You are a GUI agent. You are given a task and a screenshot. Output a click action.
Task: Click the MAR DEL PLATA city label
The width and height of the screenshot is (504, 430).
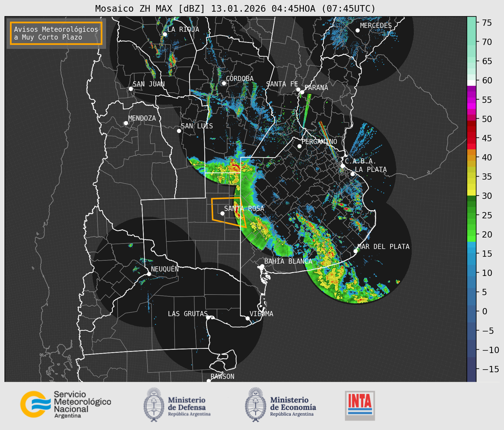383,247
